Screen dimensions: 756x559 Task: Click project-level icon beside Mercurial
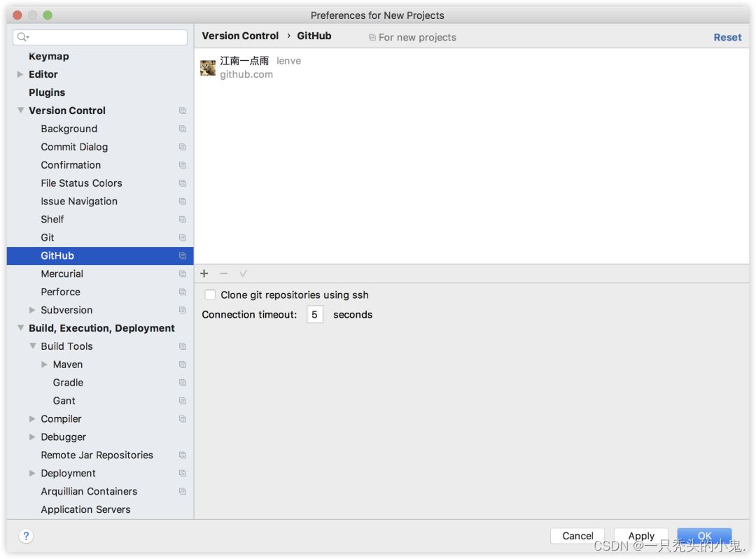click(x=183, y=274)
